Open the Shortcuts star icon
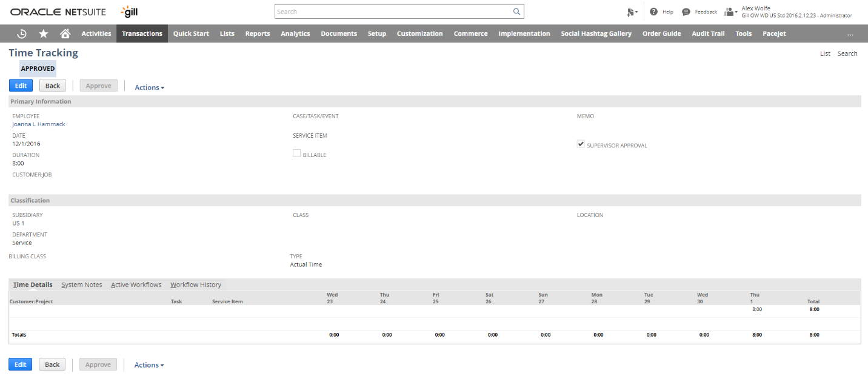Screen dimensions: 868x376 tap(44, 34)
